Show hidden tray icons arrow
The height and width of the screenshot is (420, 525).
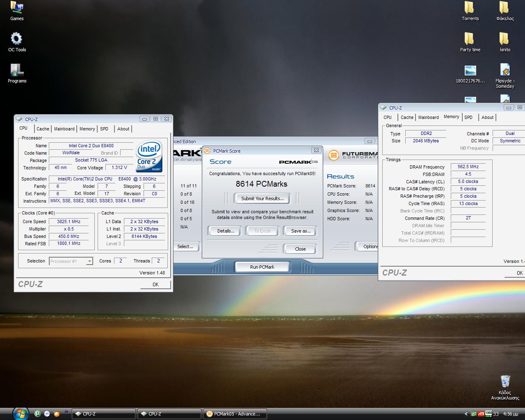pos(466,414)
